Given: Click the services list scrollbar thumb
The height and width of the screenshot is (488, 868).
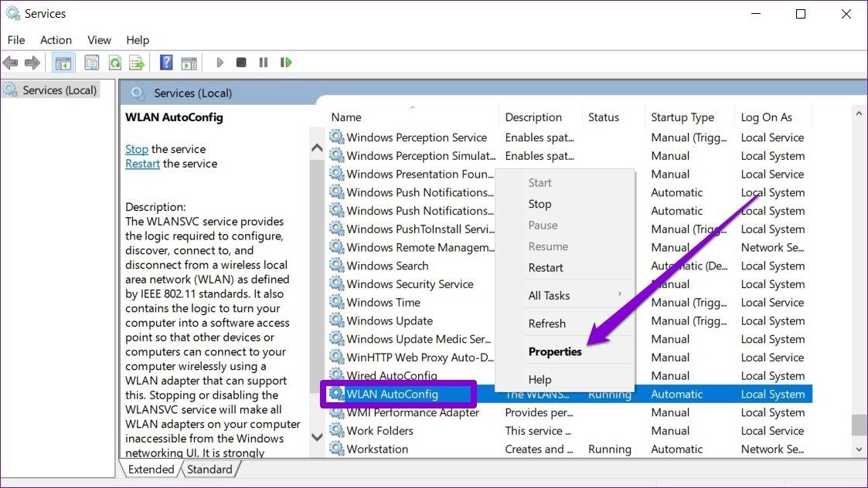Looking at the screenshot, I should 859,425.
